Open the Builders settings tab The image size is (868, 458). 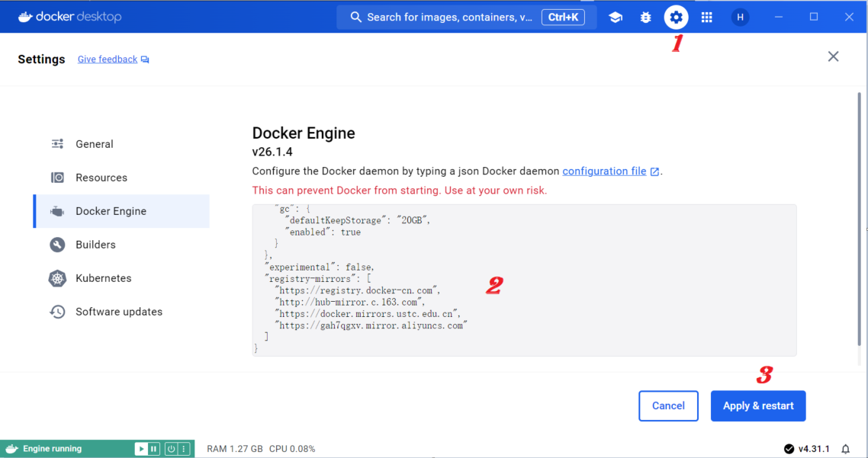point(121,245)
